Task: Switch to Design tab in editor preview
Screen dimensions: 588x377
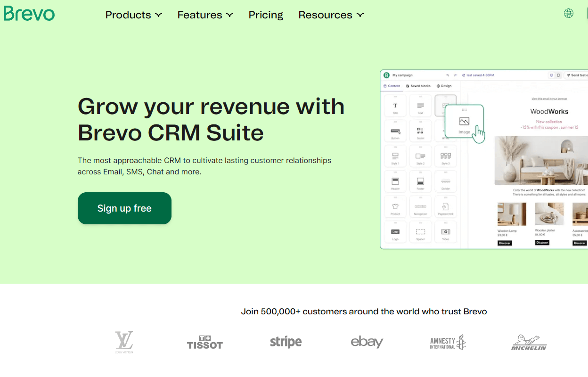Action: coord(444,86)
